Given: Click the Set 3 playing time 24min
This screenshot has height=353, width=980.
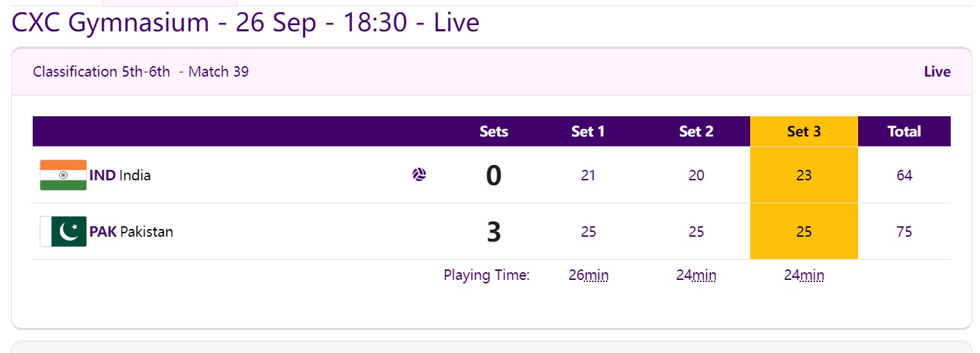Looking at the screenshot, I should point(804,275).
